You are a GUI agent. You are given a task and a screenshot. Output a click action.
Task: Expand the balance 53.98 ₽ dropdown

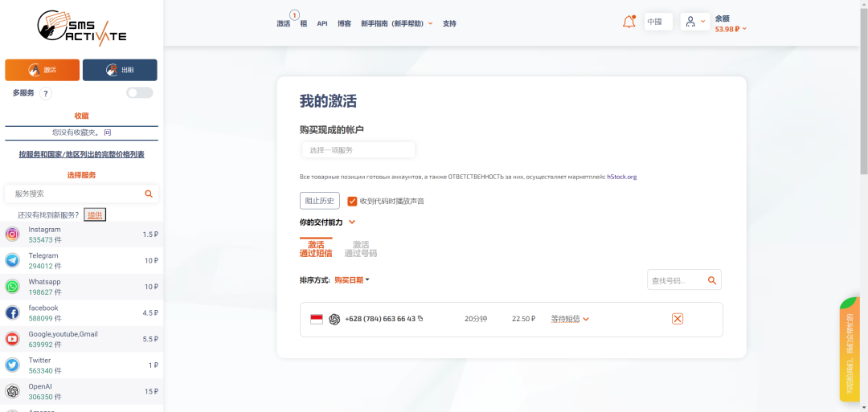pyautogui.click(x=731, y=29)
